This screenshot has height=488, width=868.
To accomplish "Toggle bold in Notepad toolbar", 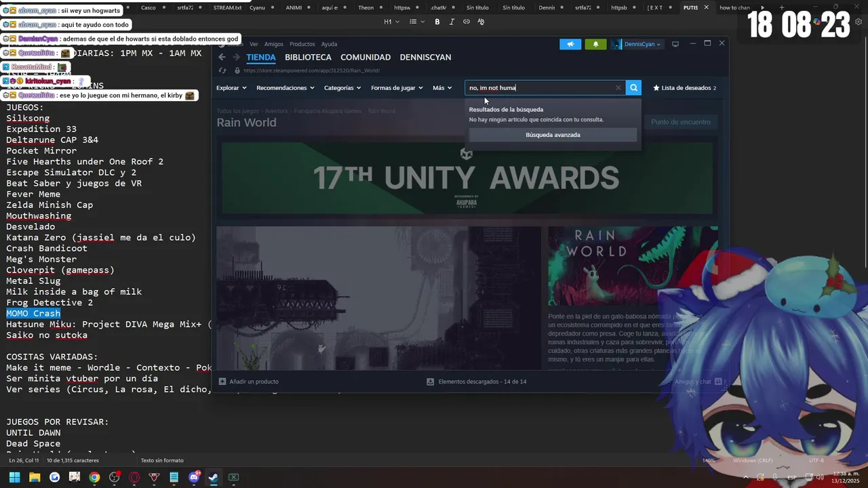I will coord(437,22).
